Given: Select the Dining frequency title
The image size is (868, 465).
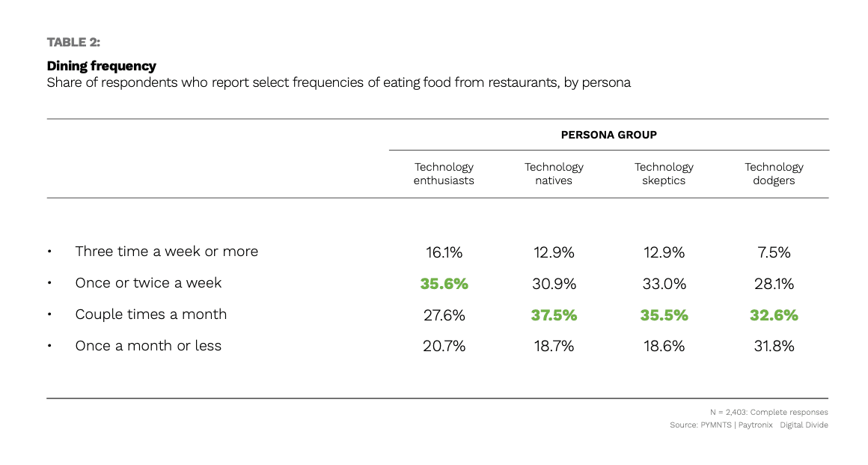Looking at the screenshot, I should (x=102, y=66).
